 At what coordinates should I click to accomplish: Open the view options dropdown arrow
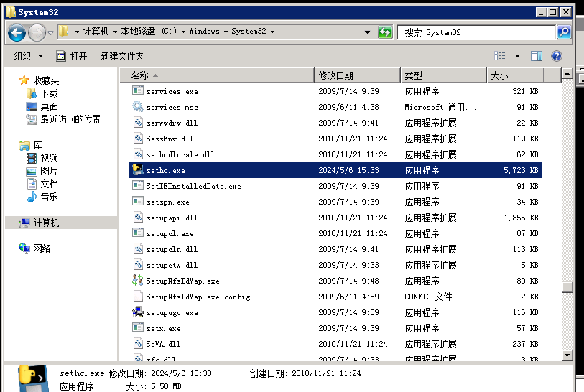click(x=517, y=56)
